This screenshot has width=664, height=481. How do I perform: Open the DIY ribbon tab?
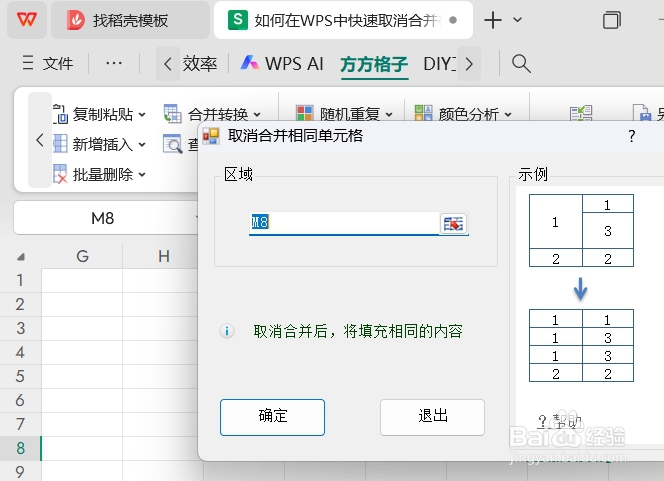click(x=440, y=64)
